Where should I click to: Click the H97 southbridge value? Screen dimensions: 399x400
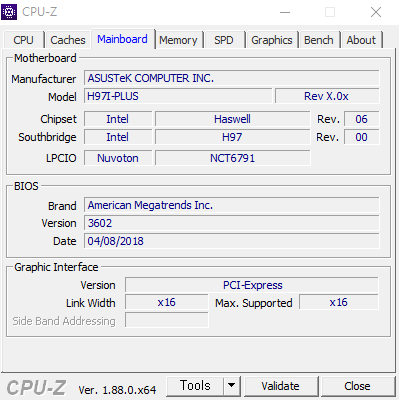[233, 137]
